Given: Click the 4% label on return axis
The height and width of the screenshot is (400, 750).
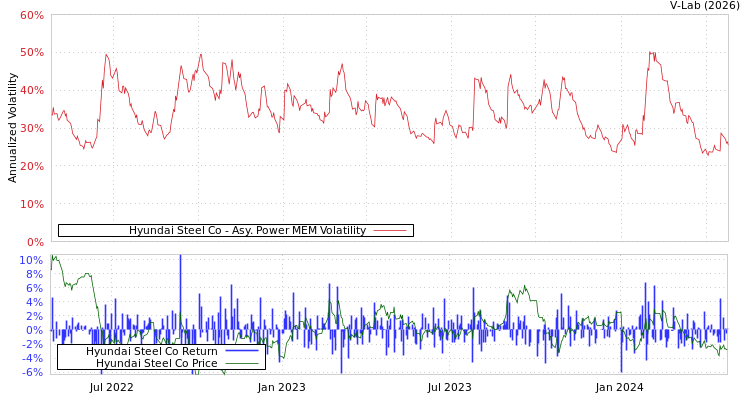Looking at the screenshot, I should point(34,302).
